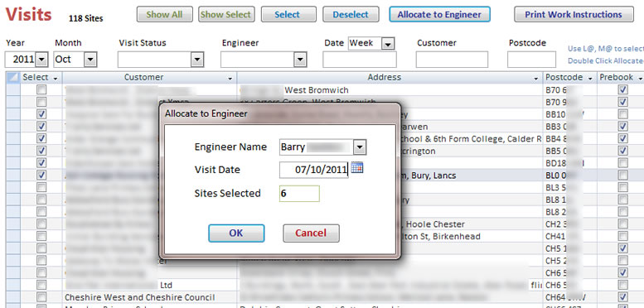Toggle Prebook checkbox in the CH64 row

pos(623,297)
